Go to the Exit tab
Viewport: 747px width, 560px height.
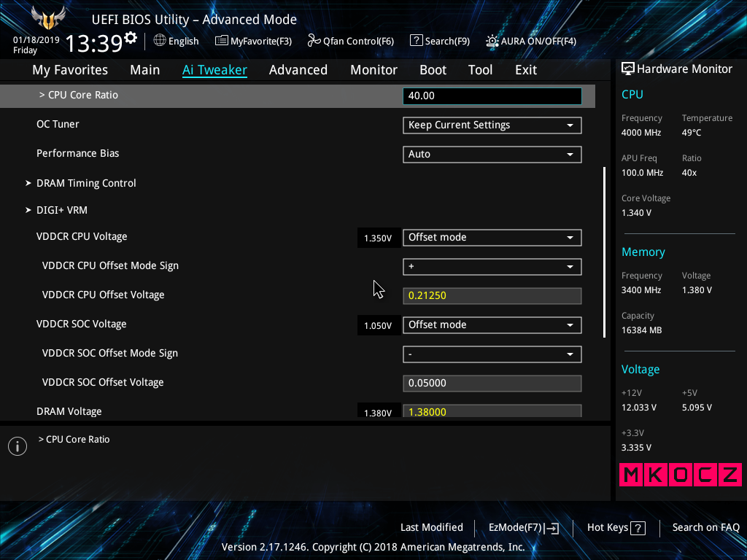(526, 70)
